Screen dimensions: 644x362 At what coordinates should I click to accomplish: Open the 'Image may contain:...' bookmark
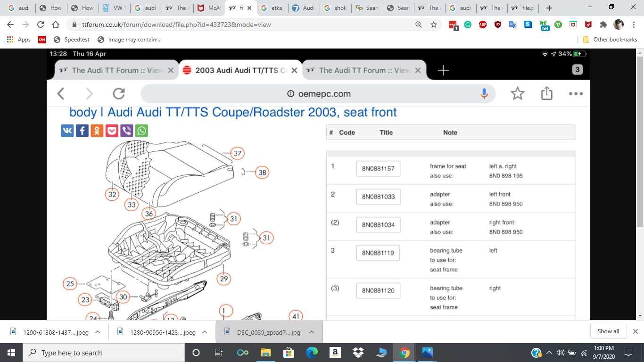pos(130,40)
